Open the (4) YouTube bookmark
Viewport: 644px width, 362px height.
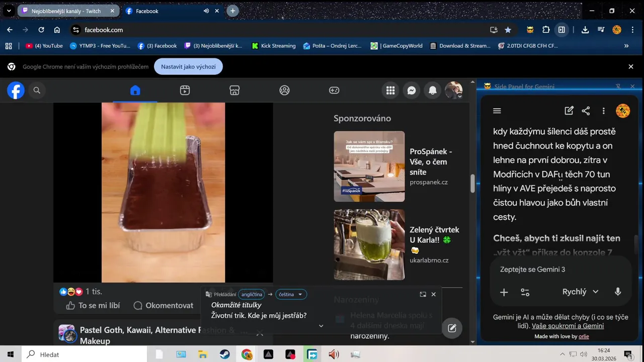tap(44, 46)
